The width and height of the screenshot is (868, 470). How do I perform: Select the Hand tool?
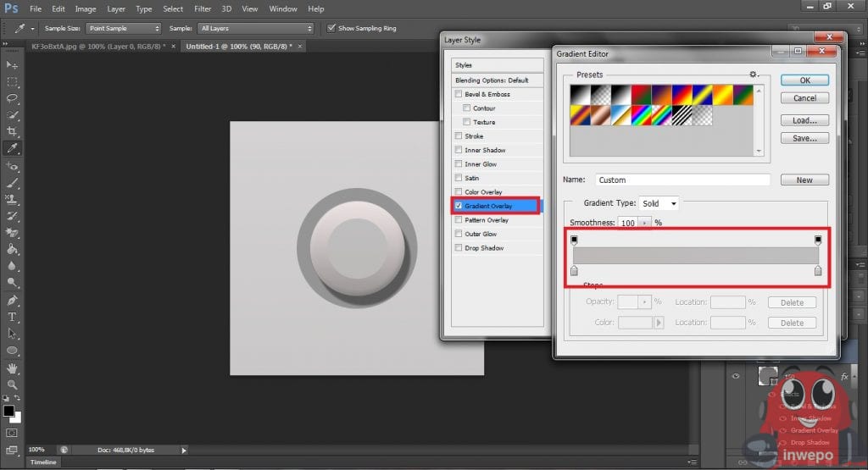(12, 368)
